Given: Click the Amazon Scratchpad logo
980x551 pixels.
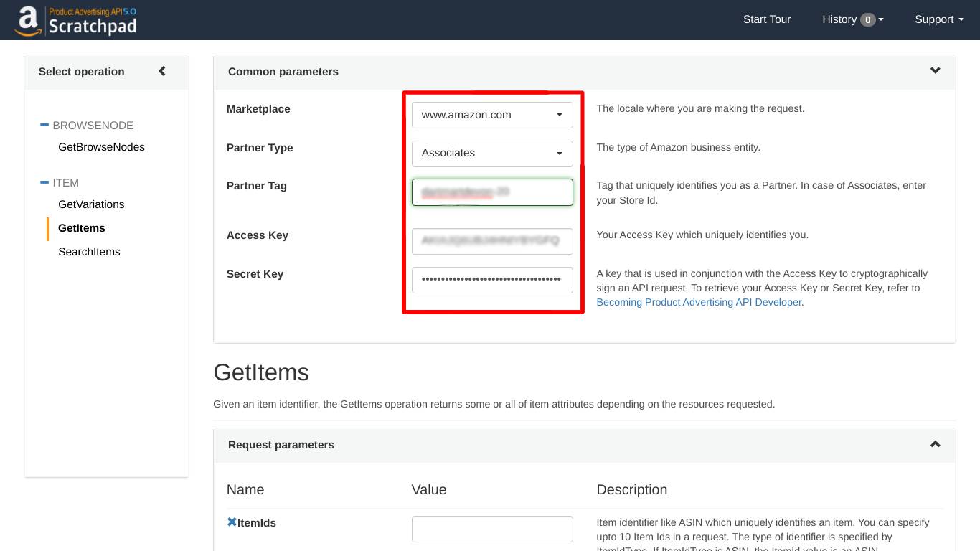Looking at the screenshot, I should 75,19.
